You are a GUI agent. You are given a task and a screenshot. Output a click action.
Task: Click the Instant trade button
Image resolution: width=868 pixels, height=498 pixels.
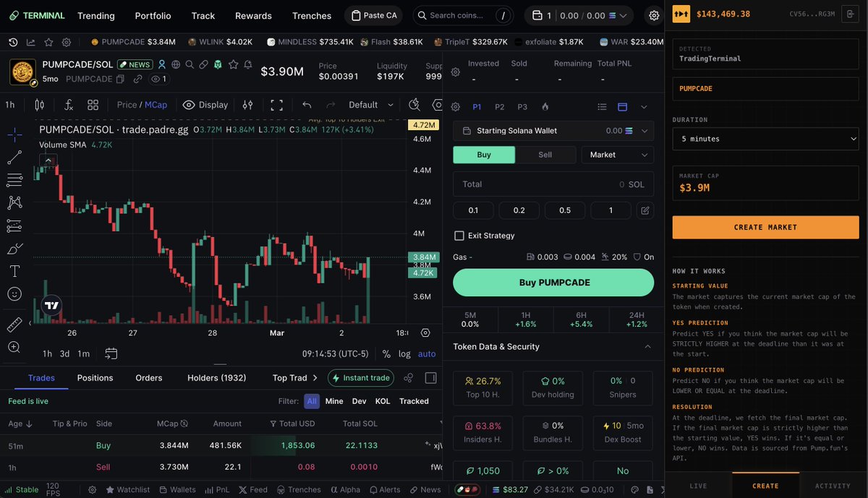pos(361,377)
